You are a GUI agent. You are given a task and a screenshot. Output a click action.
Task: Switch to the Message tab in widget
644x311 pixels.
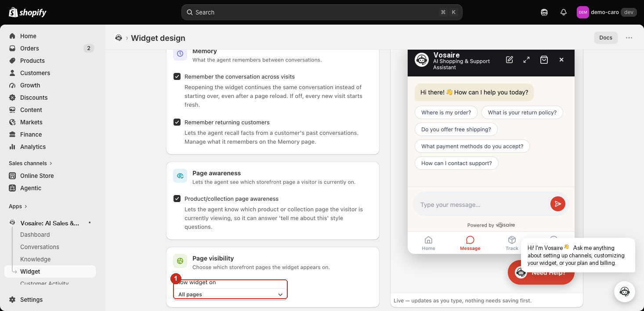click(470, 243)
